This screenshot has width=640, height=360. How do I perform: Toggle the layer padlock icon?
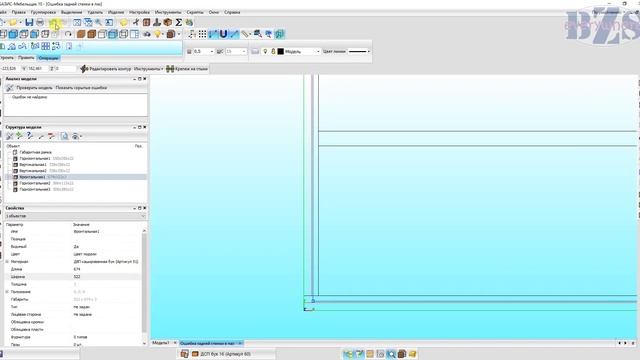click(x=273, y=51)
